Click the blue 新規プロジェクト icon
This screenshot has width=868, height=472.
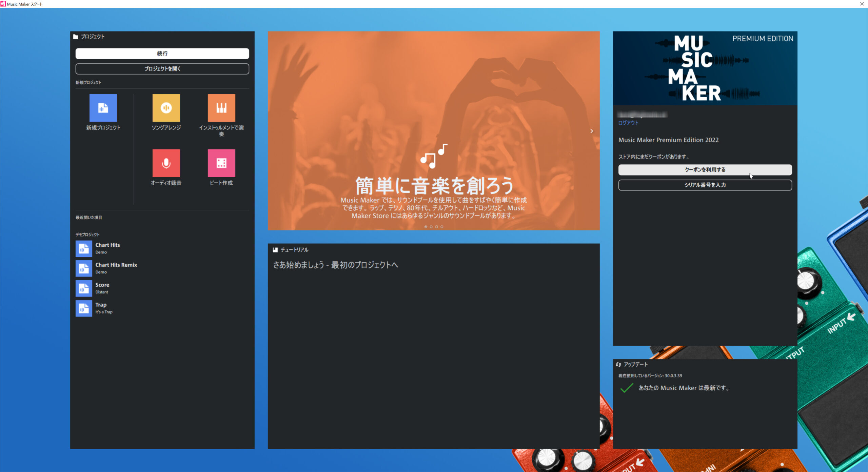(103, 108)
